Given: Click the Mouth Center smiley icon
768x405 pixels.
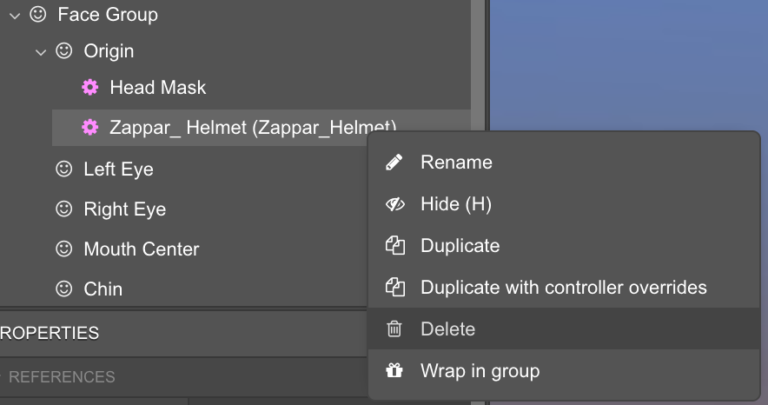Looking at the screenshot, I should (x=64, y=249).
